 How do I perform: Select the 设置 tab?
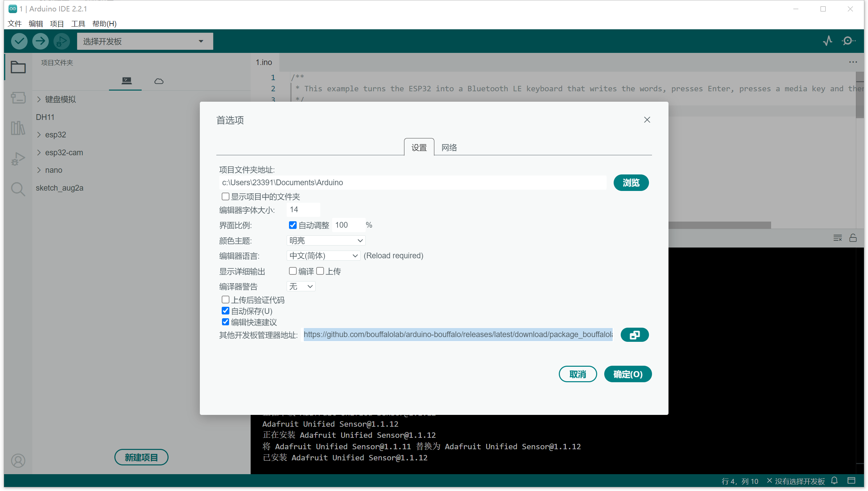[419, 148]
